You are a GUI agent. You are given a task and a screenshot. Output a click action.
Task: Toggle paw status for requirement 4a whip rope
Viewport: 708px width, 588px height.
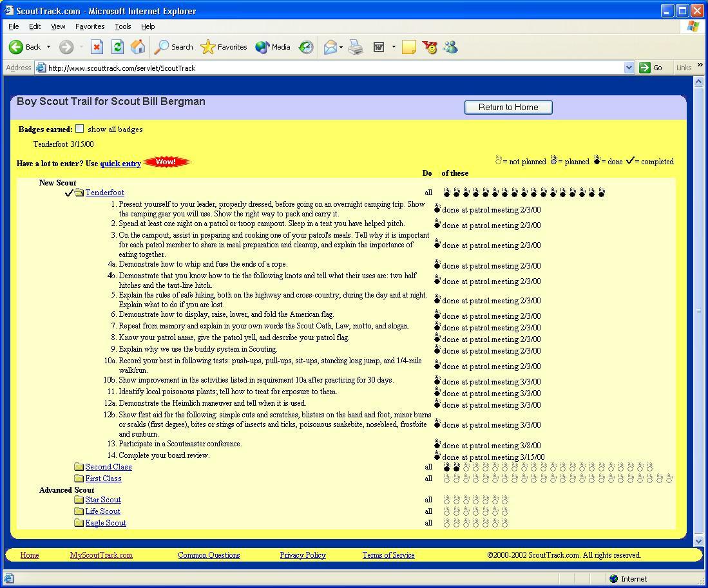pyautogui.click(x=437, y=264)
